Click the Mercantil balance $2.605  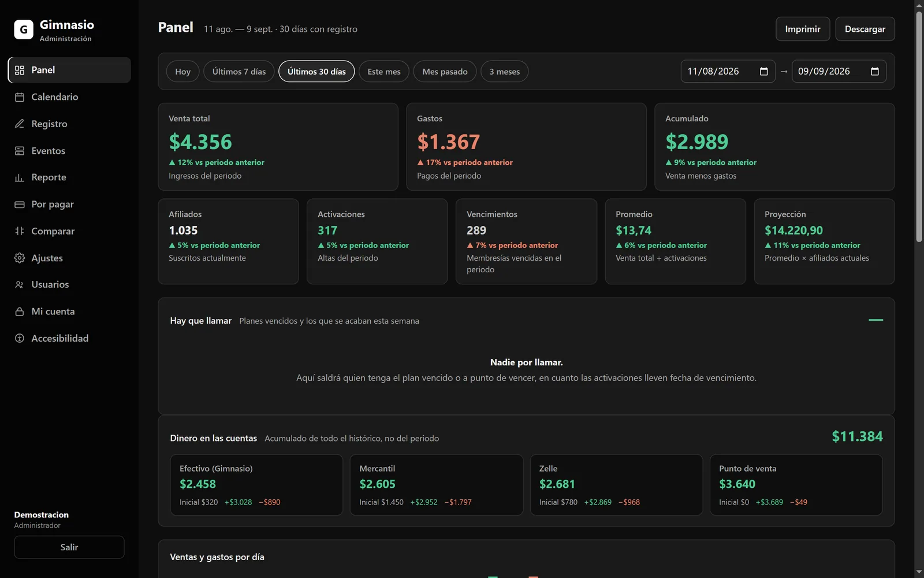pyautogui.click(x=378, y=484)
